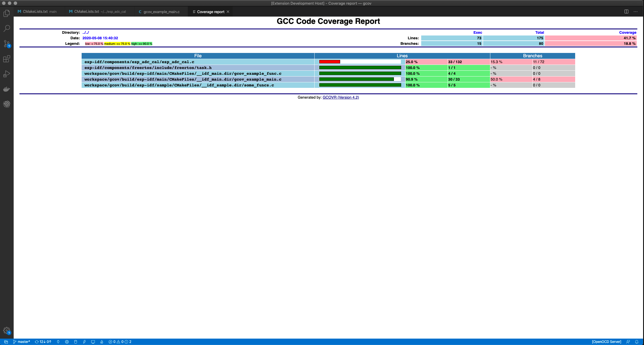Screen dimensions: 644x345
Task: Click the red coverage bar for esp_adc_cal.c
Action: pos(330,62)
